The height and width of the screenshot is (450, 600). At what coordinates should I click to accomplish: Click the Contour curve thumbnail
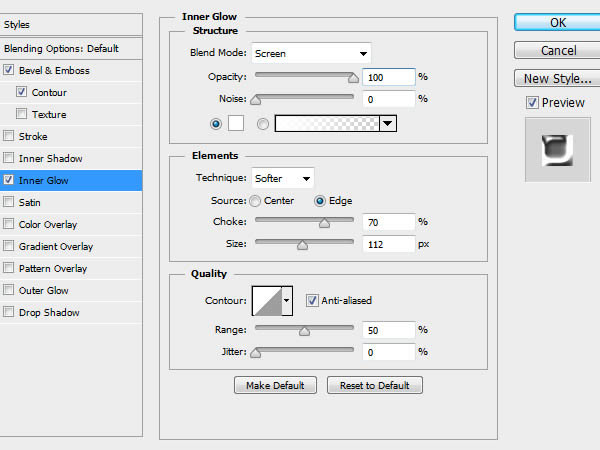point(267,301)
